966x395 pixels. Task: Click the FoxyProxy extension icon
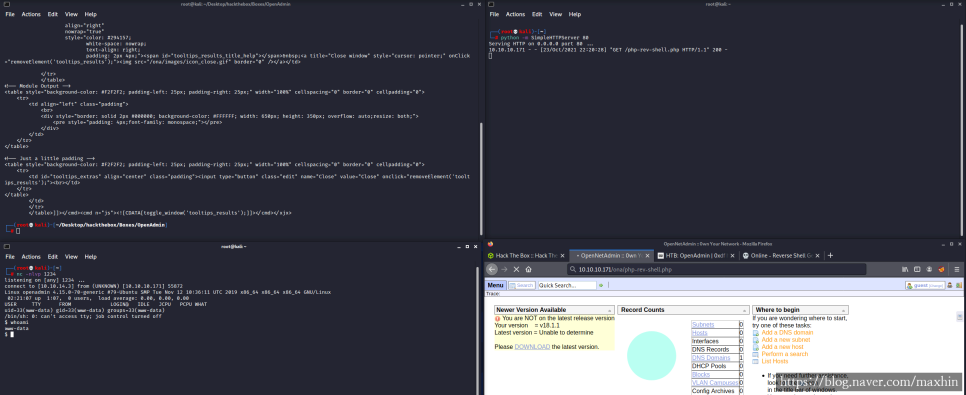pyautogui.click(x=941, y=269)
